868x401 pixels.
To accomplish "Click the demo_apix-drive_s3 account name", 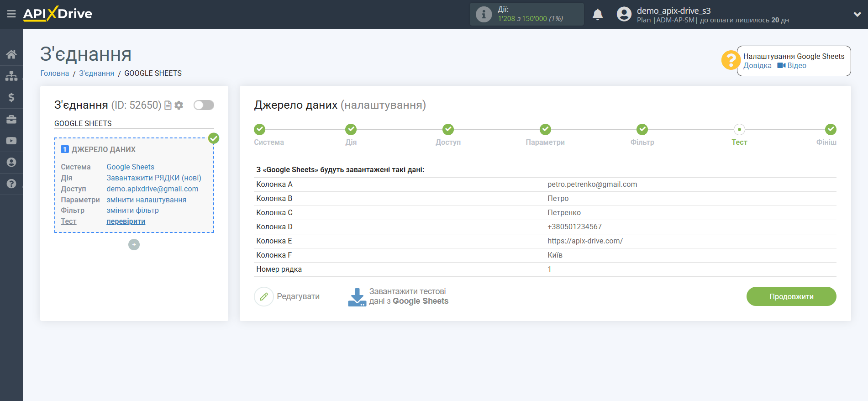I will click(x=673, y=11).
